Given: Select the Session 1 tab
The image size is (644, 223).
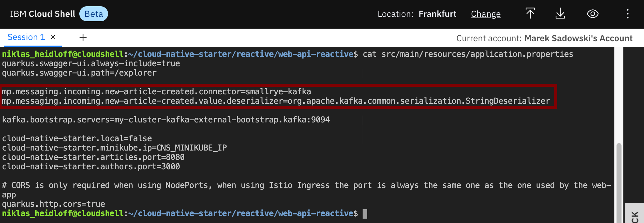Looking at the screenshot, I should tap(26, 37).
